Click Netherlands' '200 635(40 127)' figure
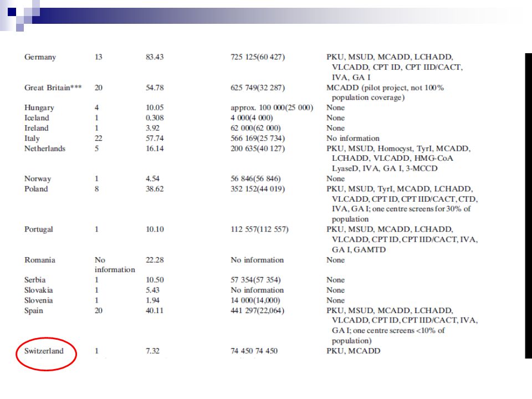The image size is (532, 399). 258,149
